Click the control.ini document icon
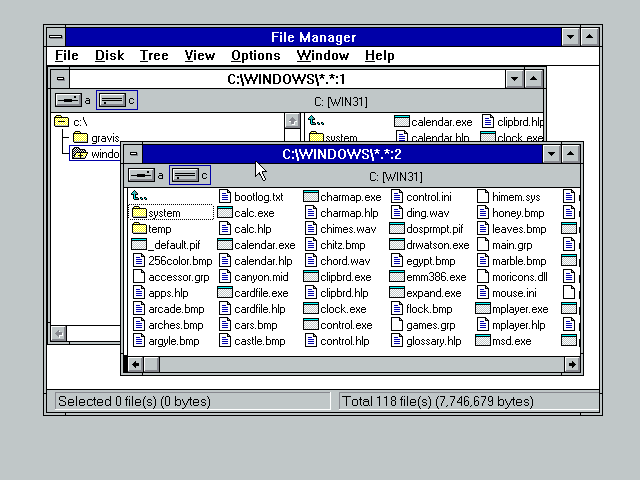The height and width of the screenshot is (480, 640). click(397, 197)
